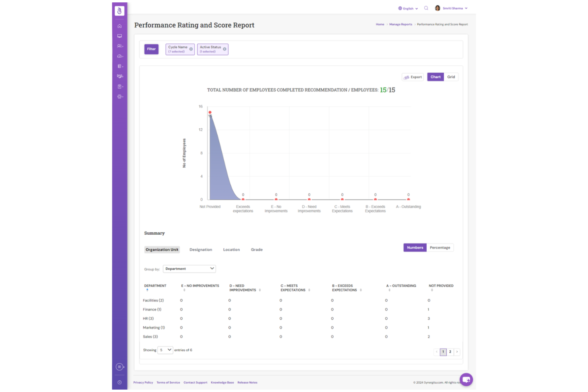Click the settings gear icon in the sidebar
The image size is (588, 392).
pos(119,97)
